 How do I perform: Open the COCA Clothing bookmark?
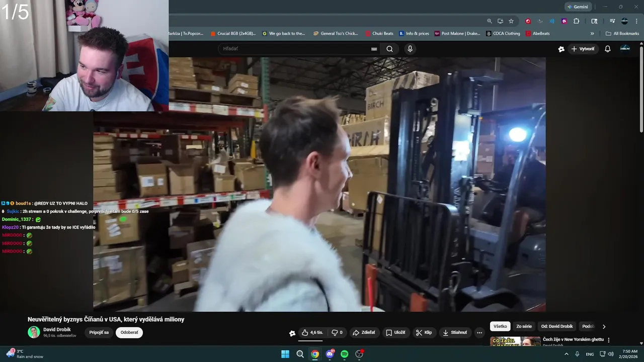503,34
